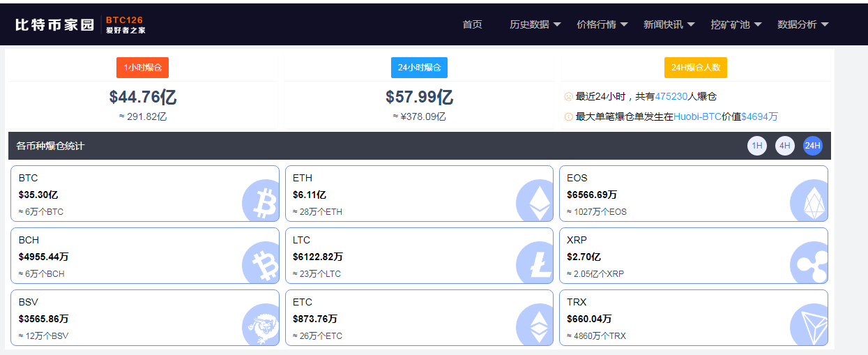Viewport: 868px width, 355px height.
Task: Expand the 历史数据 dropdown menu
Action: pos(535,24)
